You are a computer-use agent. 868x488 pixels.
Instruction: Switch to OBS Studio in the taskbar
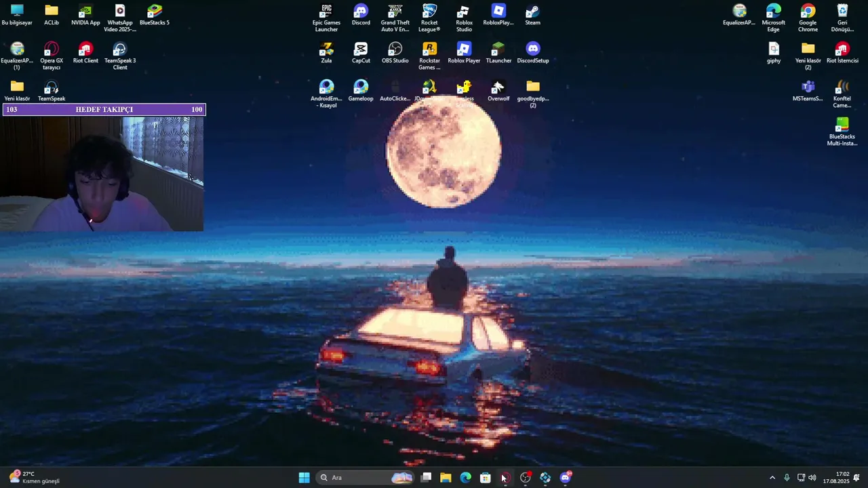click(526, 478)
